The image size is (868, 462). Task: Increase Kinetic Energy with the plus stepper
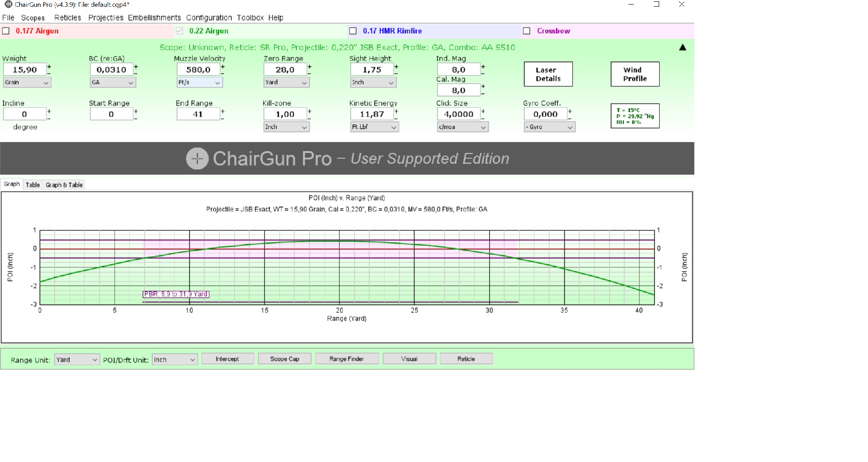tap(396, 111)
